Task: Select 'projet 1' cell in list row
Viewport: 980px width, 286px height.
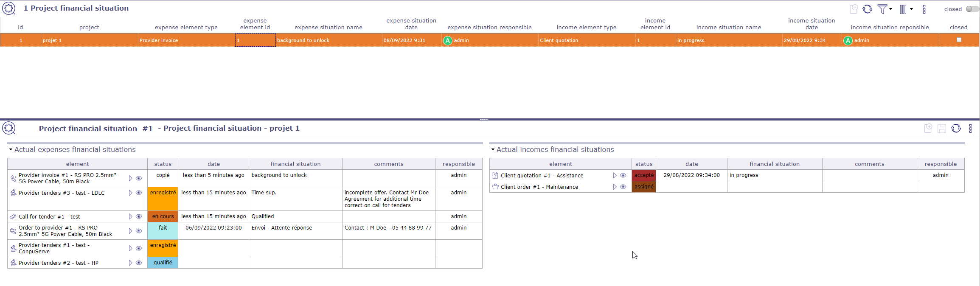Action: point(90,40)
